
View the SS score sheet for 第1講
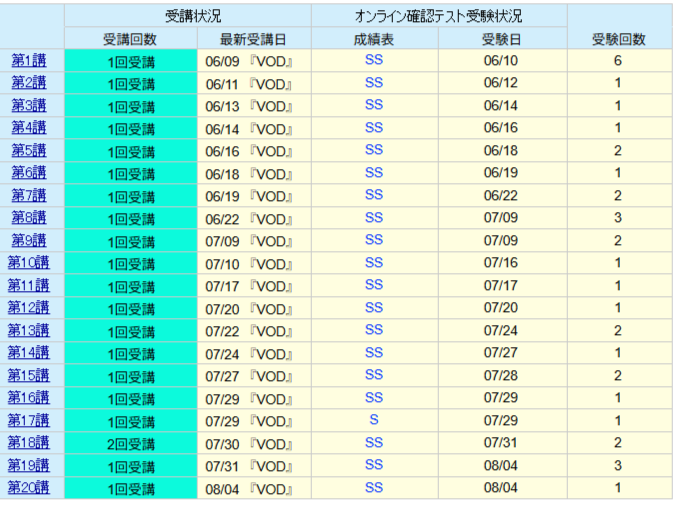(374, 60)
